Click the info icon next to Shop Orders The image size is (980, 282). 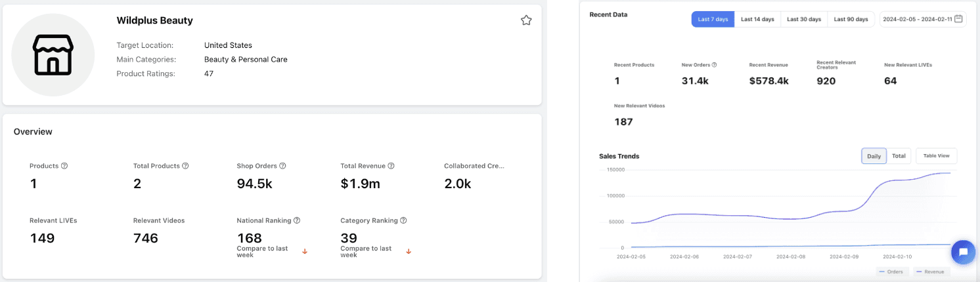tap(282, 166)
